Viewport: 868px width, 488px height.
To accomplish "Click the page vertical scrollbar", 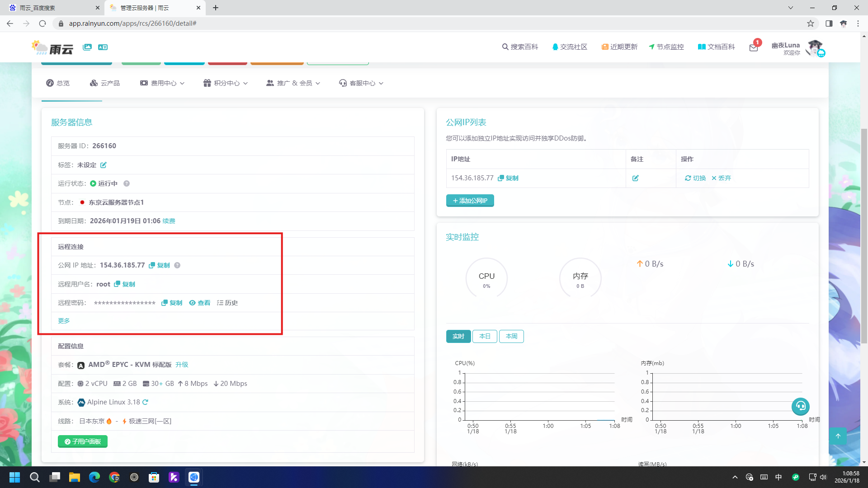I will pos(864,235).
